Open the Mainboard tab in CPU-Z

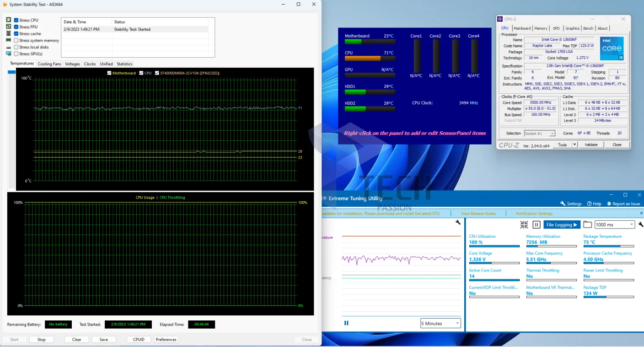tap(522, 28)
